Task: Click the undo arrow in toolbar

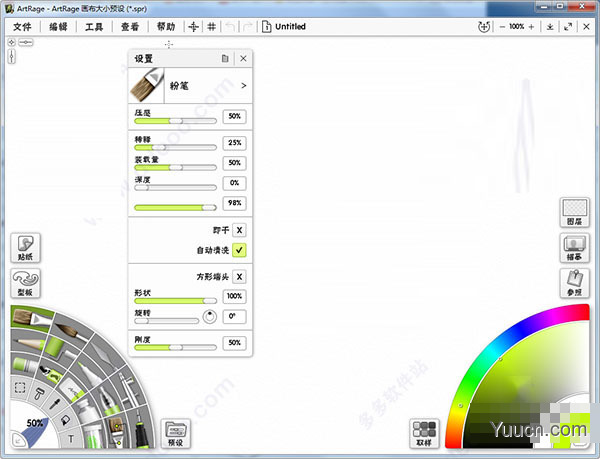Action: (230, 26)
